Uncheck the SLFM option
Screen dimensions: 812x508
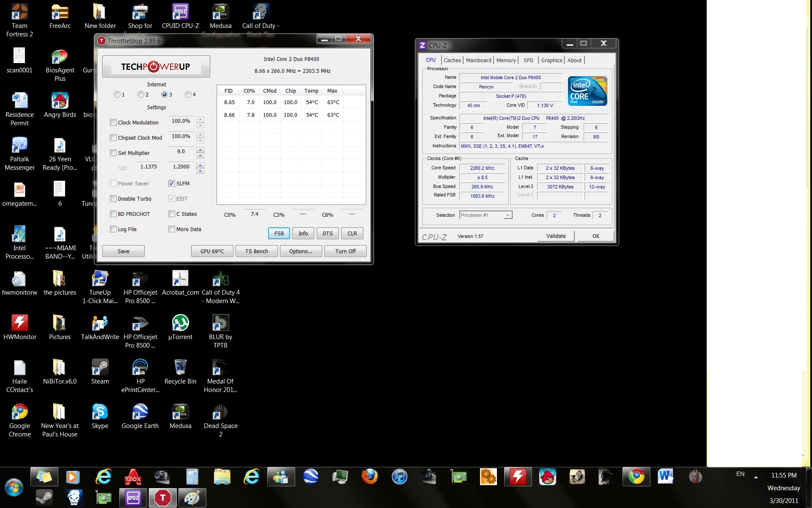tap(172, 183)
